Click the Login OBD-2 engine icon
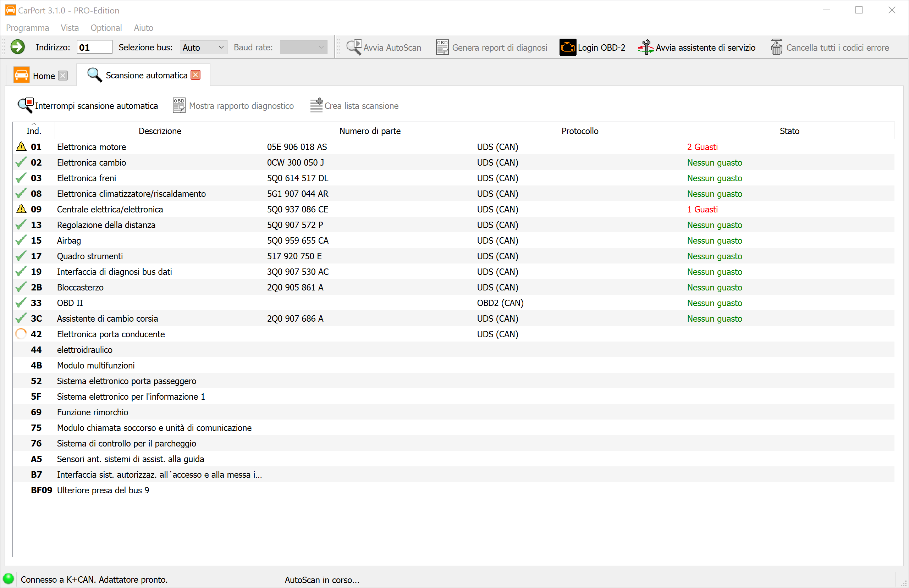This screenshot has width=909, height=588. (568, 48)
